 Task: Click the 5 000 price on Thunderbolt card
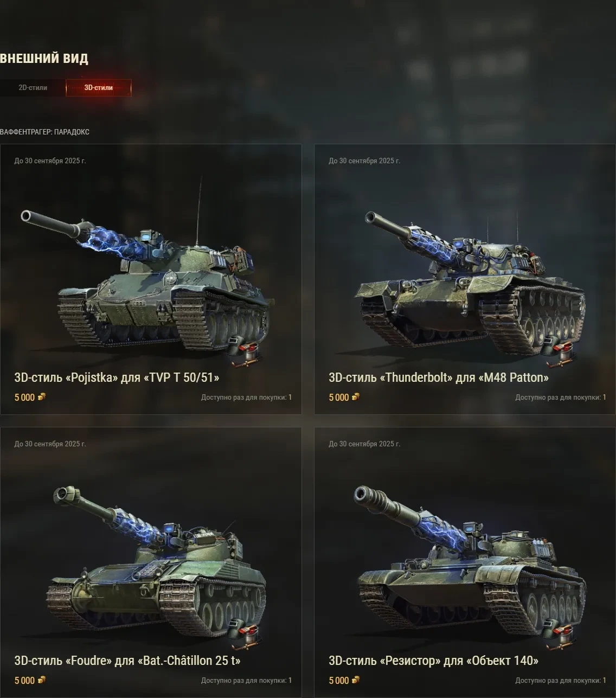tap(339, 398)
